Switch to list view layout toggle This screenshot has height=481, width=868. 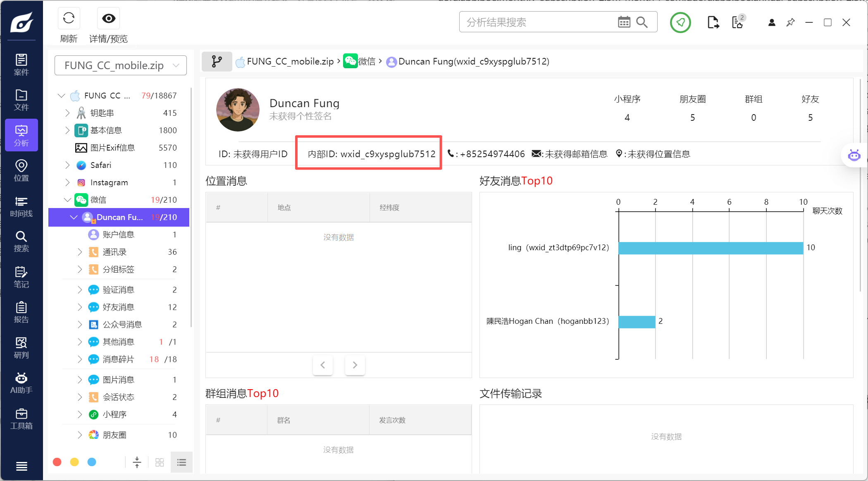[x=181, y=462]
